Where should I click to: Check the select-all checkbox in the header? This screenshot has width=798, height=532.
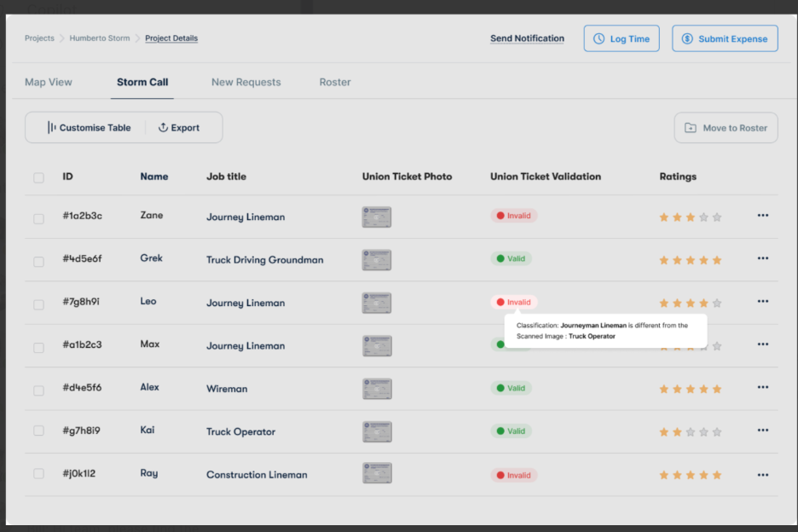tap(38, 177)
